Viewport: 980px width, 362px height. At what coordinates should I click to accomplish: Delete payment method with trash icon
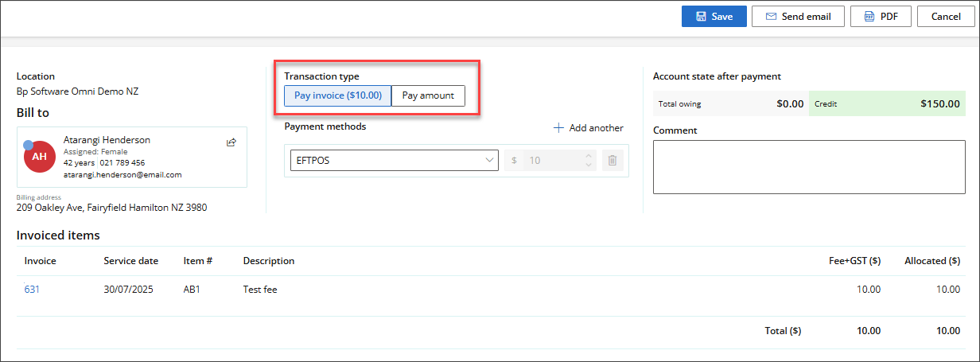pos(612,161)
